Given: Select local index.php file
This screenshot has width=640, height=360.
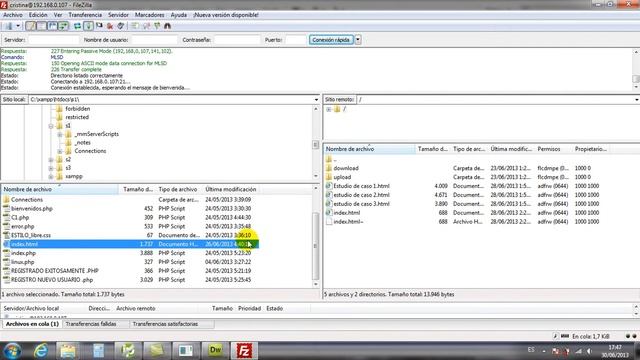Looking at the screenshot, I should pos(23,253).
